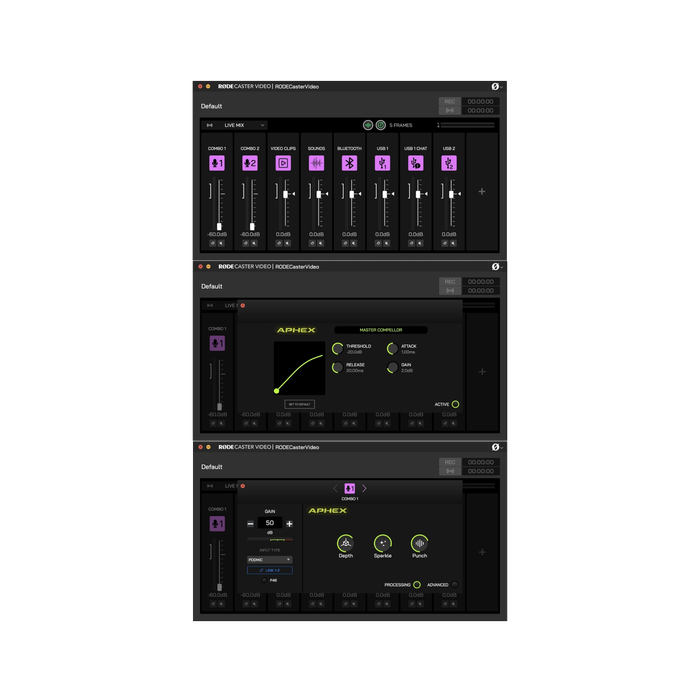Viewport: 700px width, 700px height.
Task: Click the gain value field showing 50
Action: (270, 523)
